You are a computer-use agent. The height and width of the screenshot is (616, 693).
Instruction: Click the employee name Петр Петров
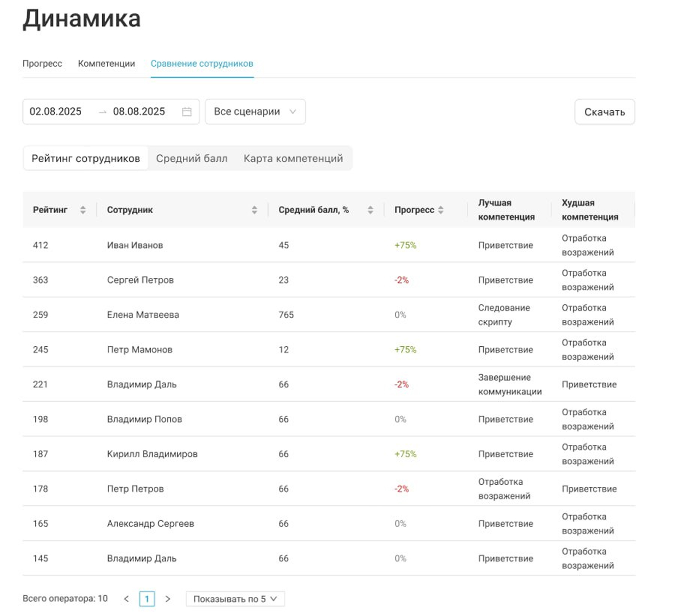click(x=135, y=489)
